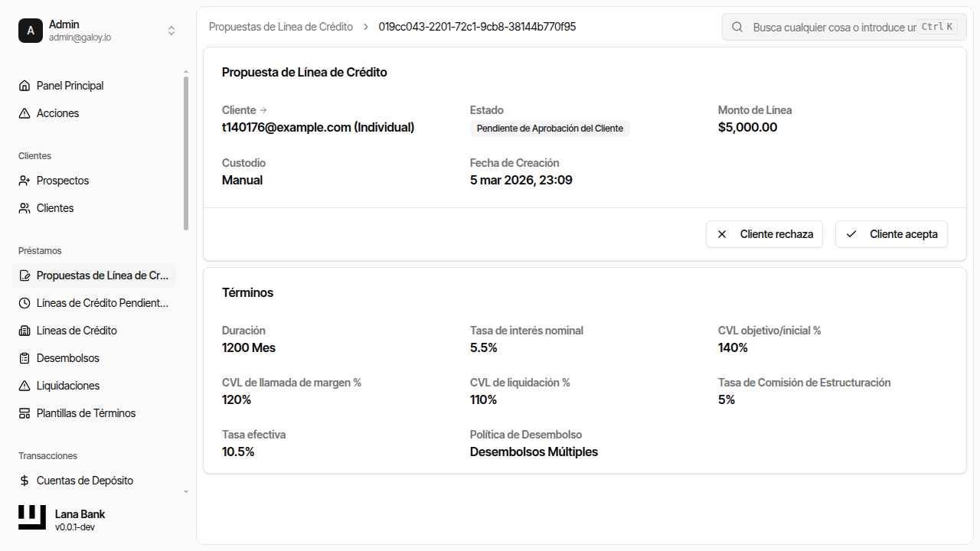
Task: Click inside the search input field
Action: tap(827, 27)
